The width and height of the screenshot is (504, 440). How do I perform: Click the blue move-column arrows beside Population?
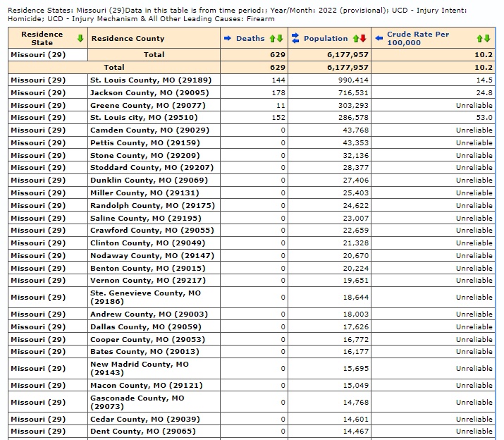click(295, 38)
